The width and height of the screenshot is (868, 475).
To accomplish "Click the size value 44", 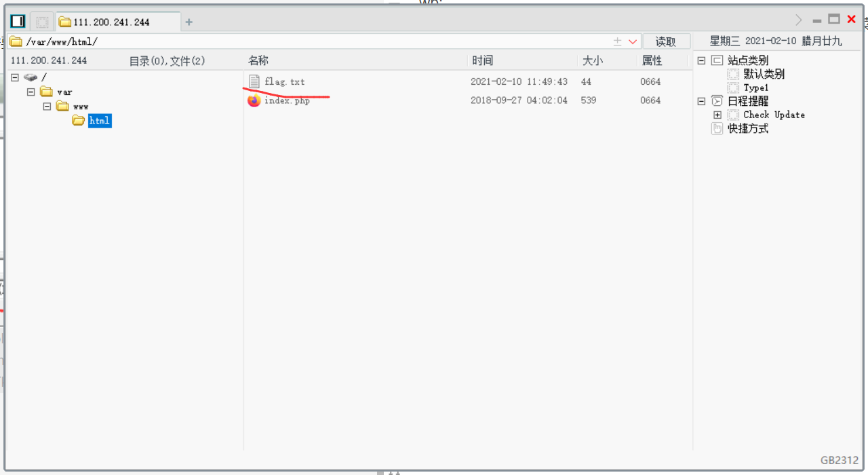I will click(x=586, y=81).
